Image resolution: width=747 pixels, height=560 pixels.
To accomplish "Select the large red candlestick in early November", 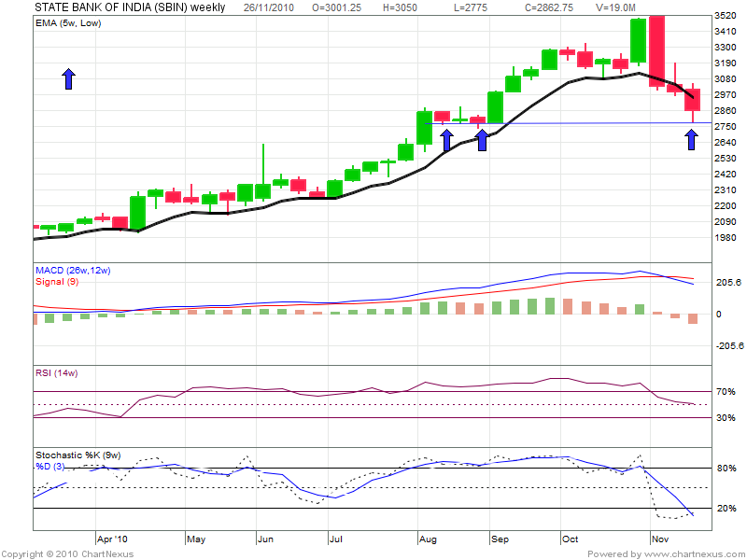I will 656,51.
